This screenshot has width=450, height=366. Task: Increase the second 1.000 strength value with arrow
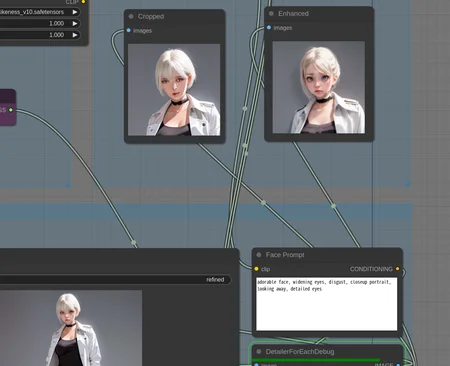tap(75, 35)
